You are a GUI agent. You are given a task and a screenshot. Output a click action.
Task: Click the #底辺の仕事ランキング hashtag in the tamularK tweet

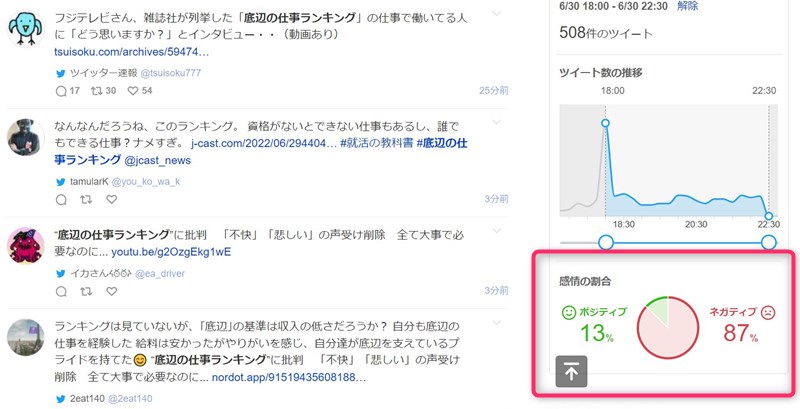point(261,151)
